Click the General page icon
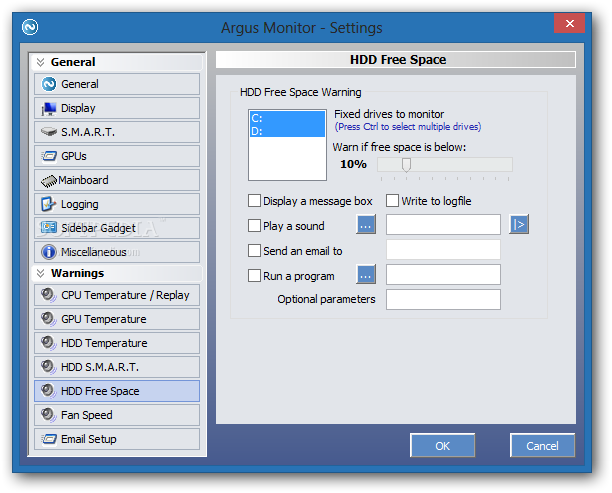 click(49, 84)
